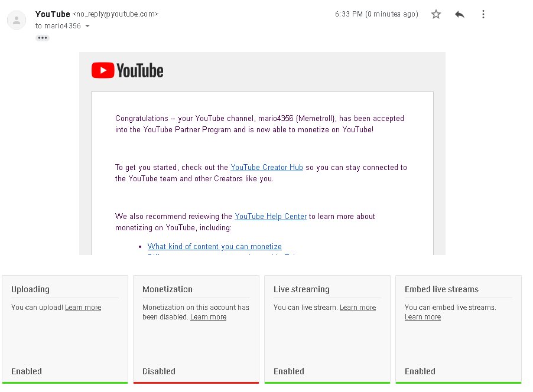Screen dimensions: 533x392
Task: Click the Live streaming card title
Action: click(x=301, y=289)
